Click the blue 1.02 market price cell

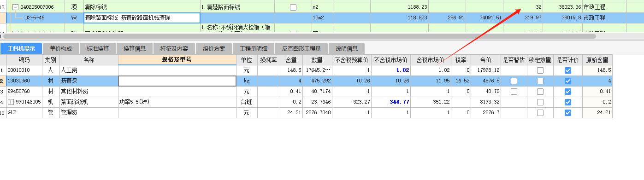390,70
